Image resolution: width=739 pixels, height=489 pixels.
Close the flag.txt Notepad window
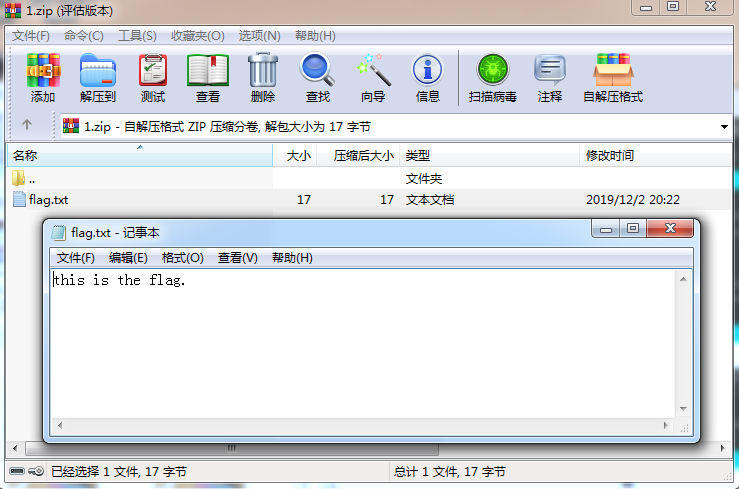(670, 229)
